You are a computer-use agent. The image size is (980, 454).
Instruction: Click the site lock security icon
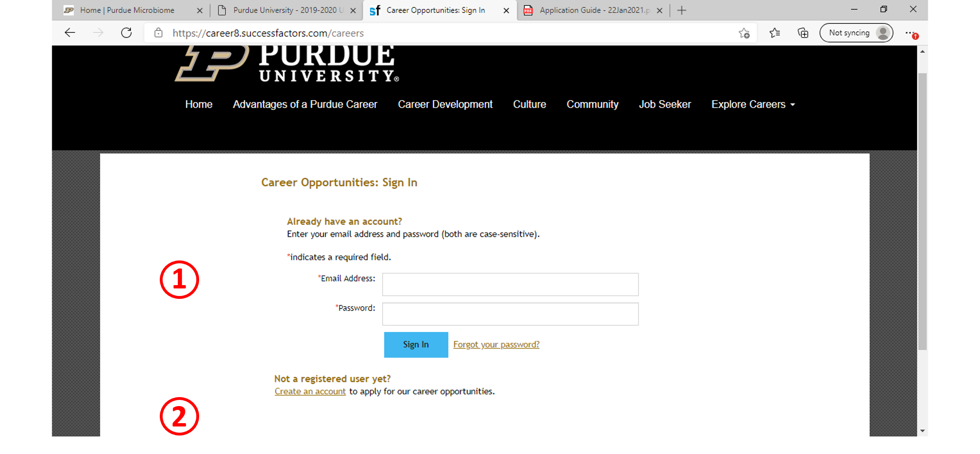tap(158, 33)
